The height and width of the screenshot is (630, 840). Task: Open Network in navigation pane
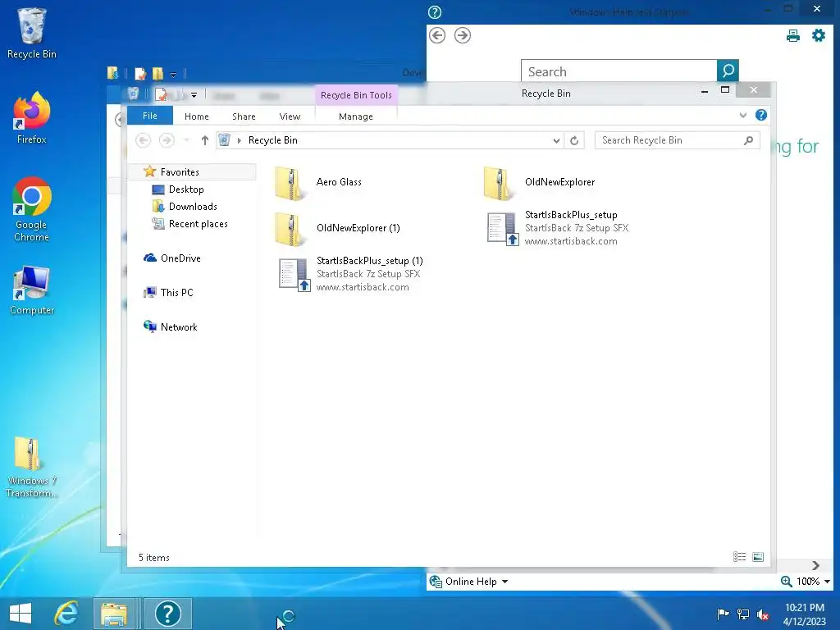179,326
